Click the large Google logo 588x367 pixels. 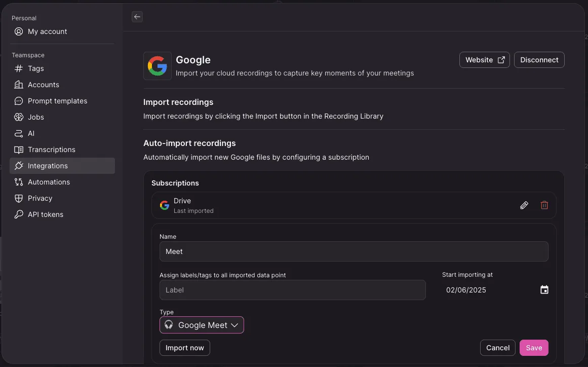(158, 66)
